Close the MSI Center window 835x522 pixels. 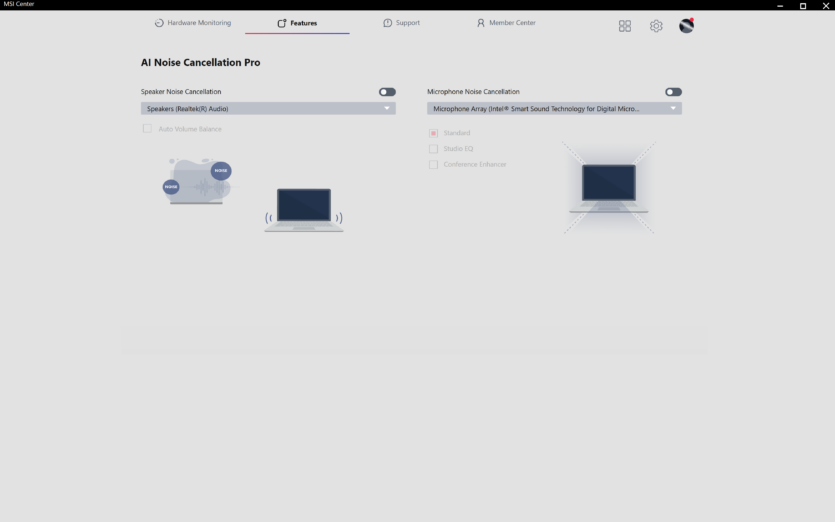click(x=825, y=5)
